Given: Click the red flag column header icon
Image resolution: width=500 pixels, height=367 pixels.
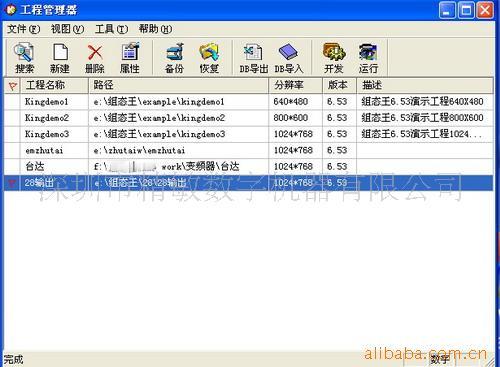Looking at the screenshot, I should click(12, 86).
